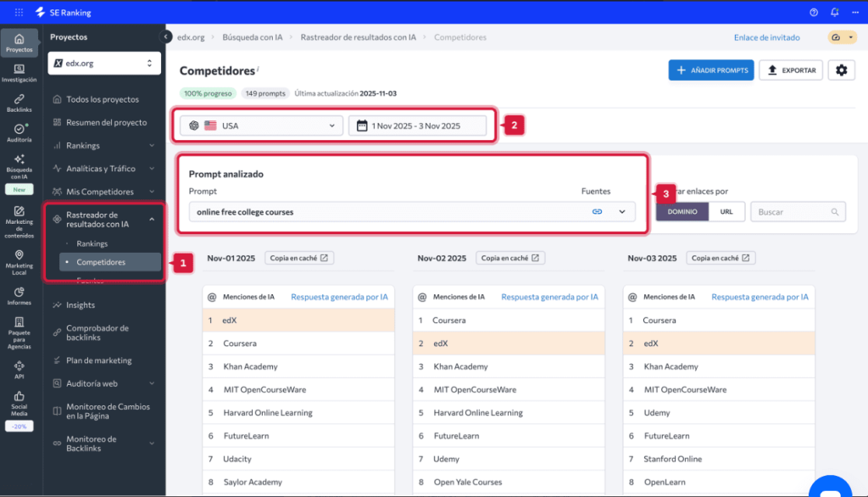
Task: Click edx.org in the breadcrumb
Action: pos(191,37)
